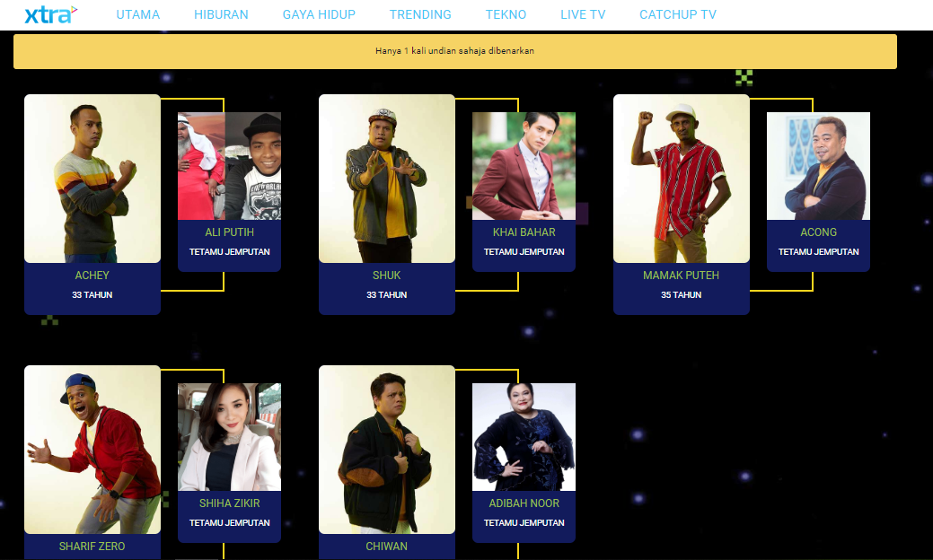The width and height of the screenshot is (933, 560).
Task: Go to the HIBURAN section
Action: (x=221, y=14)
